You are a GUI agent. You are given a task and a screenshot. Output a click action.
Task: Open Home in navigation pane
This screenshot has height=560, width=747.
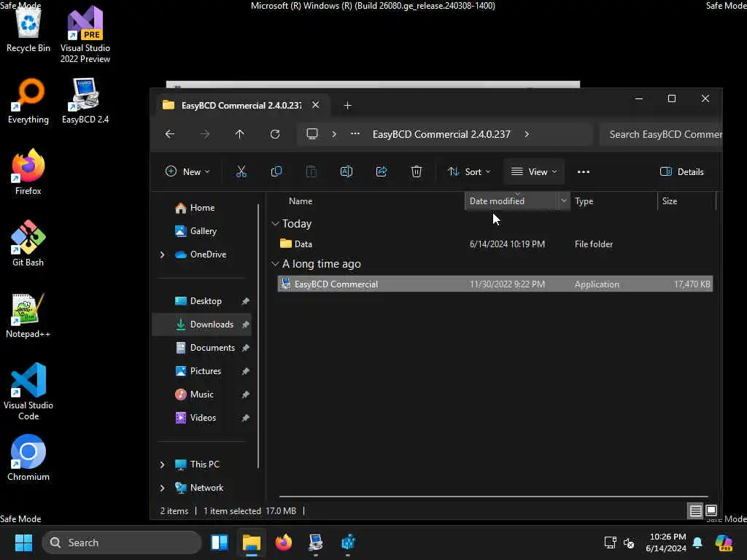(x=202, y=208)
